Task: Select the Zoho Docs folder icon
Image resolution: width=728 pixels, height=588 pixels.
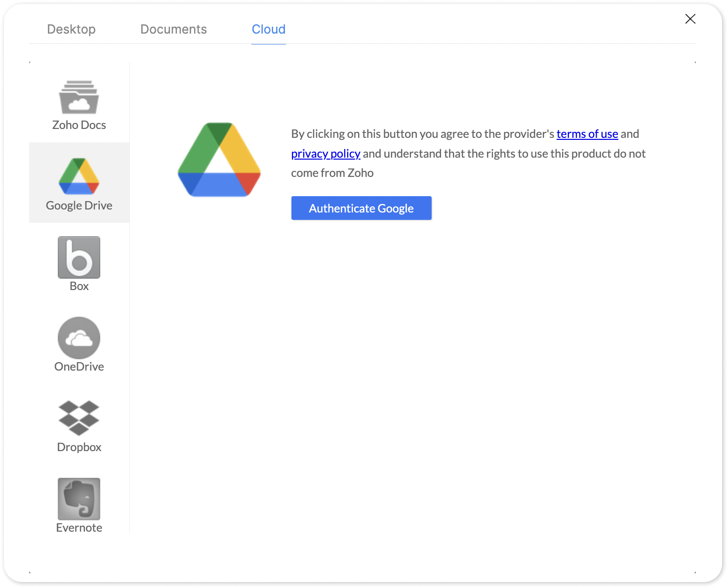Action: pos(79,97)
